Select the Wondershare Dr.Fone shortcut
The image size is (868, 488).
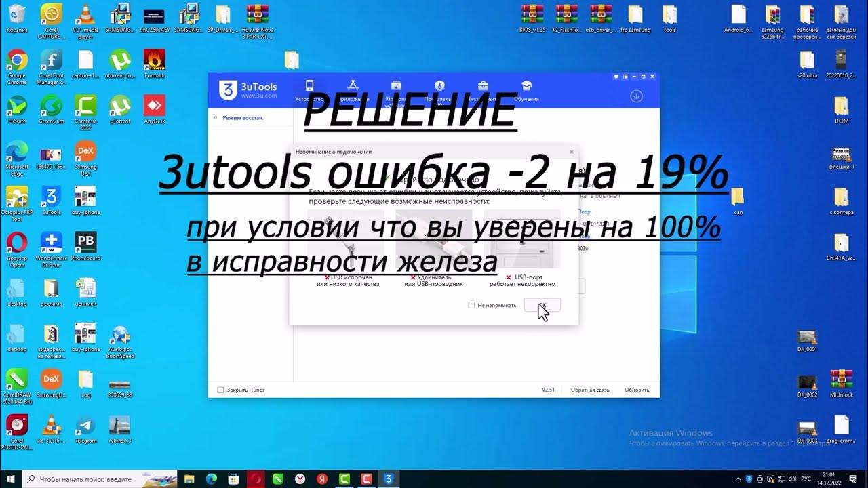click(x=52, y=249)
